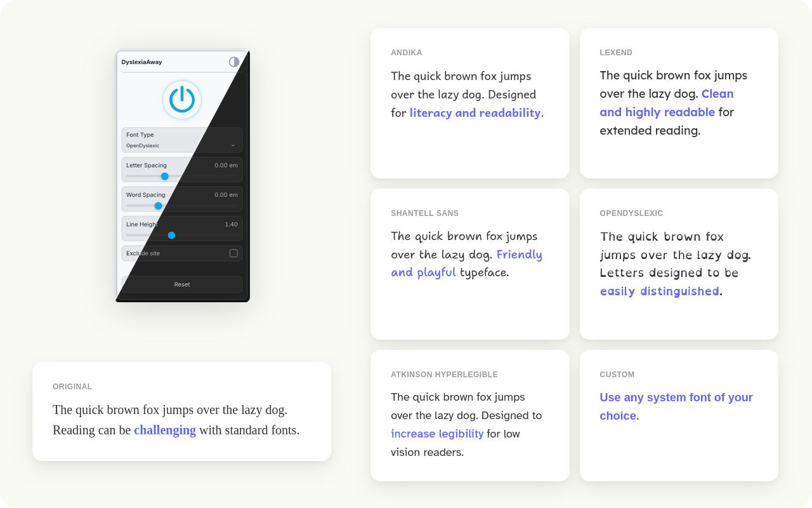Click the Font Type chevron arrow

coord(233,145)
